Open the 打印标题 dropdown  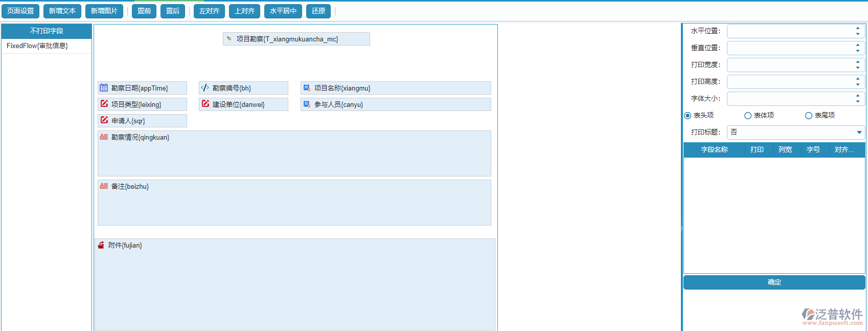coord(859,133)
